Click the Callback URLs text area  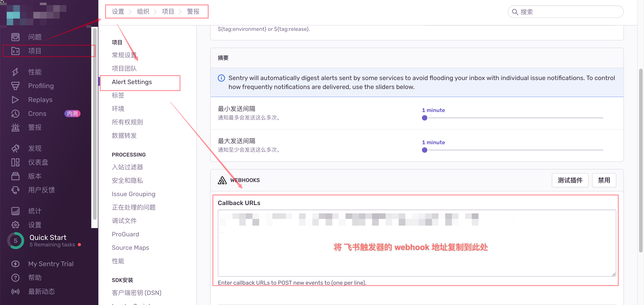pos(417,243)
